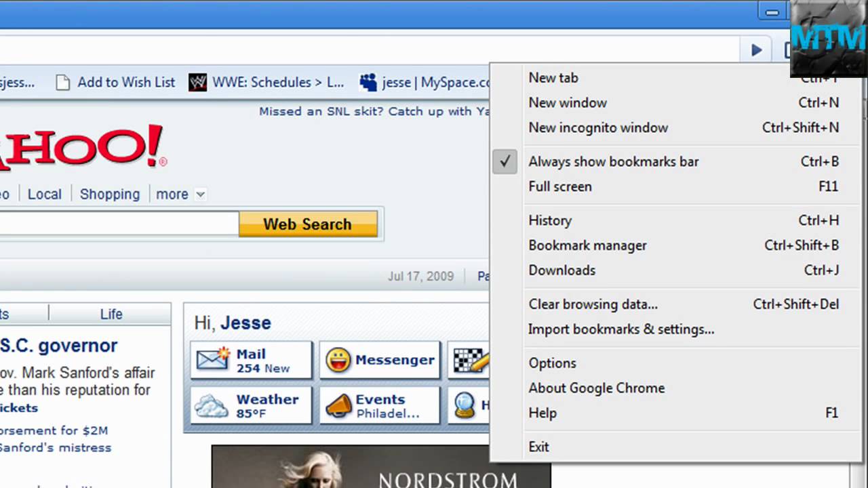This screenshot has height=488, width=868.
Task: Expand the 'more' dropdown arrow
Action: pyautogui.click(x=200, y=195)
